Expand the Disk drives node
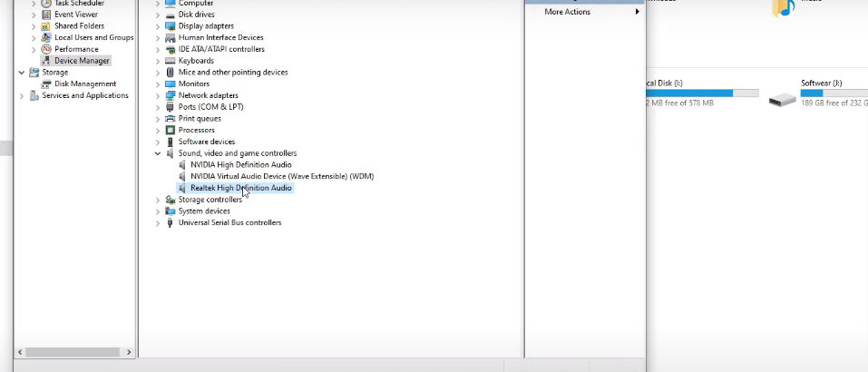The height and width of the screenshot is (372, 868). tap(158, 15)
